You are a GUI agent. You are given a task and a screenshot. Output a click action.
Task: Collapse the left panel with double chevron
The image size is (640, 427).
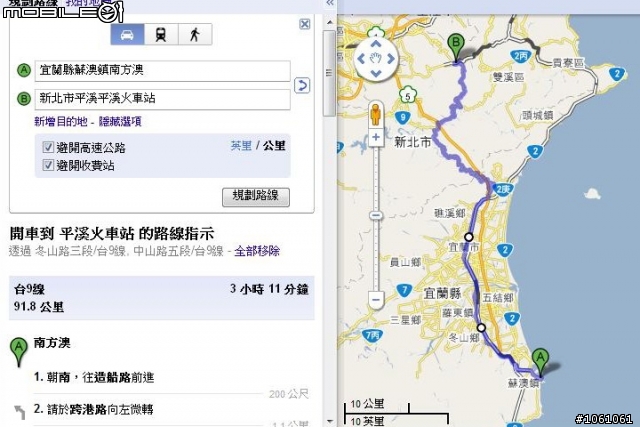(x=330, y=3)
